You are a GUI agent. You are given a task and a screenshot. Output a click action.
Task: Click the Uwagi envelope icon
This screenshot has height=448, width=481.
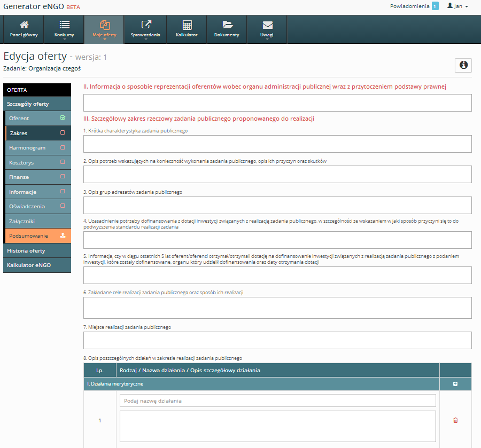pyautogui.click(x=268, y=25)
